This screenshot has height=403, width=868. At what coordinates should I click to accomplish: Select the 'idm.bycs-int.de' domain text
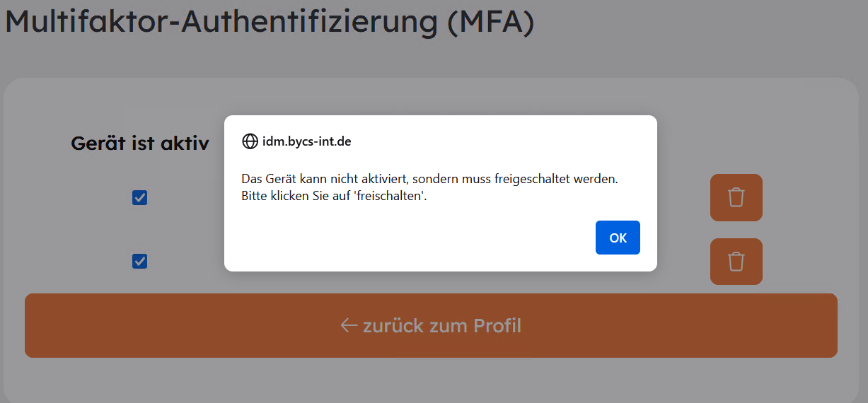click(306, 141)
